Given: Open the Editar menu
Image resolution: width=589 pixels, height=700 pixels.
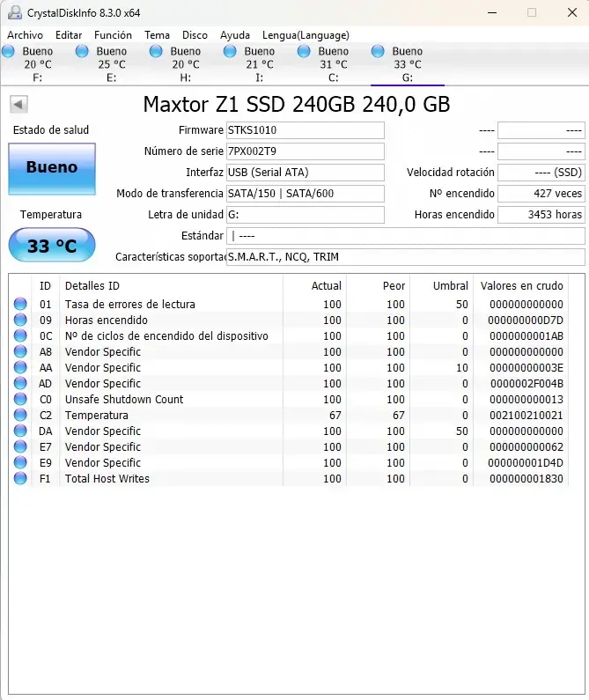Looking at the screenshot, I should (x=69, y=35).
